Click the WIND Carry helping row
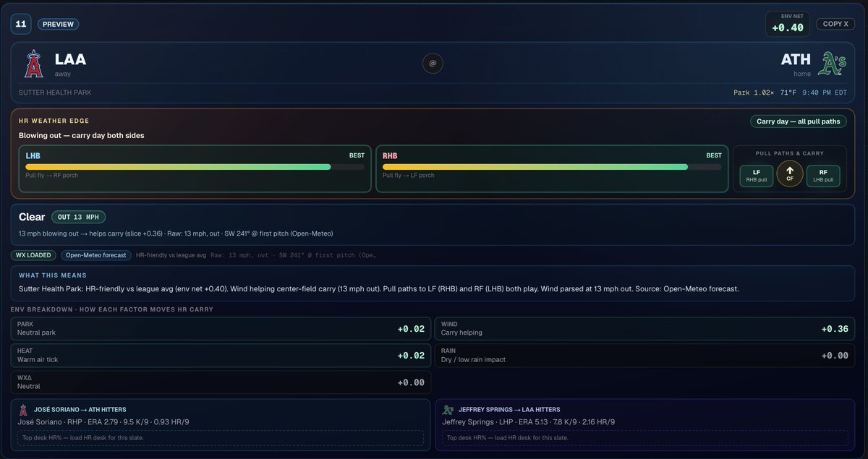Image resolution: width=868 pixels, height=459 pixels. (644, 329)
